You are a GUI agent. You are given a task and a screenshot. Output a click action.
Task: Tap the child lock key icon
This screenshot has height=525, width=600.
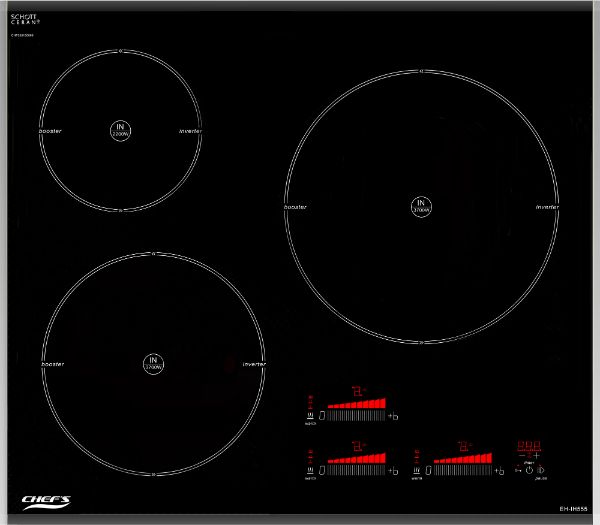518,470
